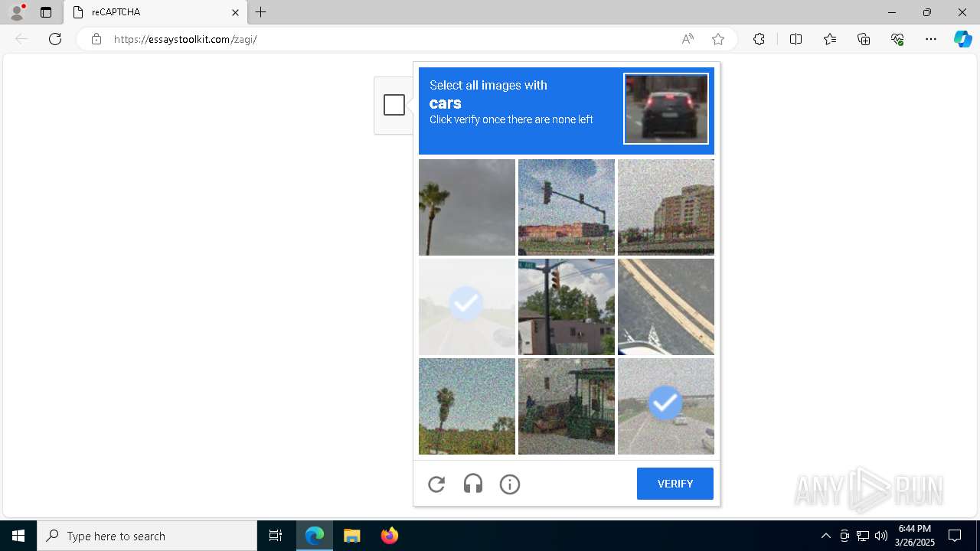Screen dimensions: 980x551
Task: Enter split screen view
Action: click(x=795, y=39)
